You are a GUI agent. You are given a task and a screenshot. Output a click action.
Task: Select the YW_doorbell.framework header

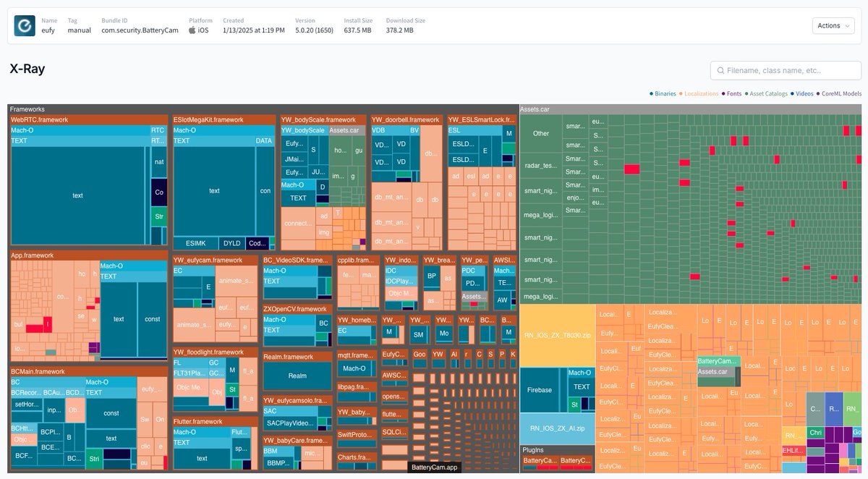coord(406,119)
